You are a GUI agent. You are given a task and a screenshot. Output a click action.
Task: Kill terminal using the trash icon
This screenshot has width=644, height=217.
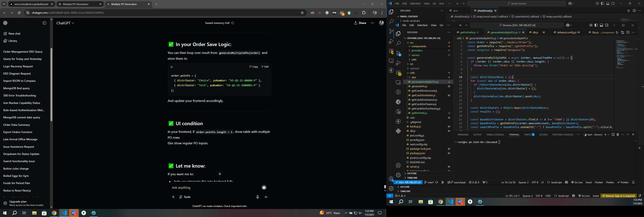pos(618,135)
